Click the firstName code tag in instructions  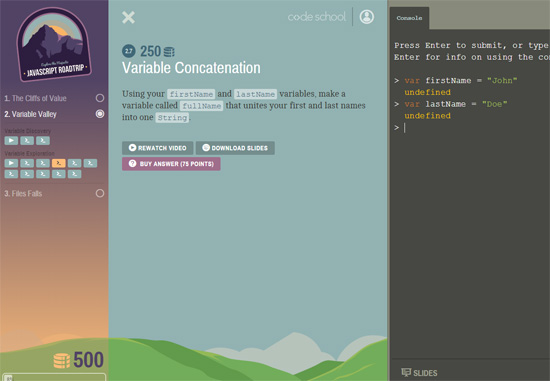pos(191,94)
